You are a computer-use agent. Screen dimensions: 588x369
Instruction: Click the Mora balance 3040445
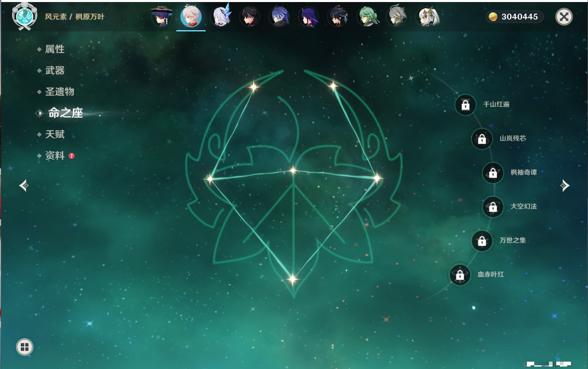point(515,17)
